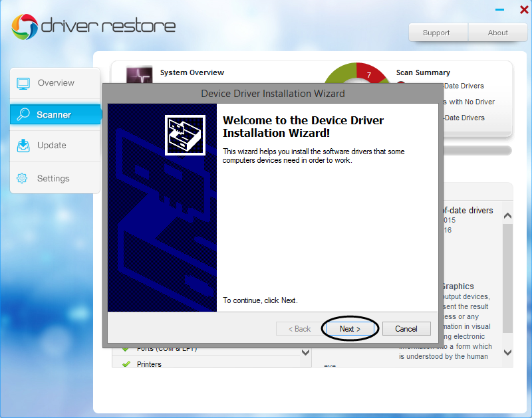This screenshot has height=418, width=532.
Task: Open the Support page
Action: tap(438, 33)
